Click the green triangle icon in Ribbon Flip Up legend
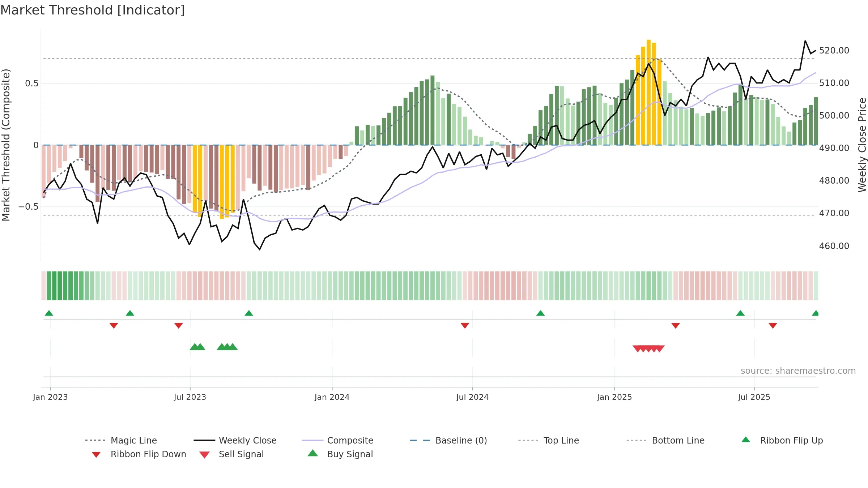The image size is (868, 488). [x=746, y=440]
